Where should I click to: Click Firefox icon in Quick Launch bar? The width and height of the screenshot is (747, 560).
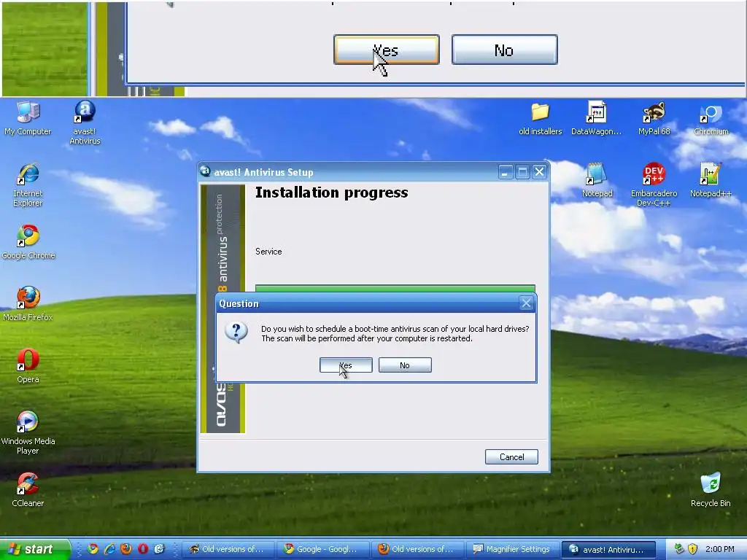coord(126,549)
